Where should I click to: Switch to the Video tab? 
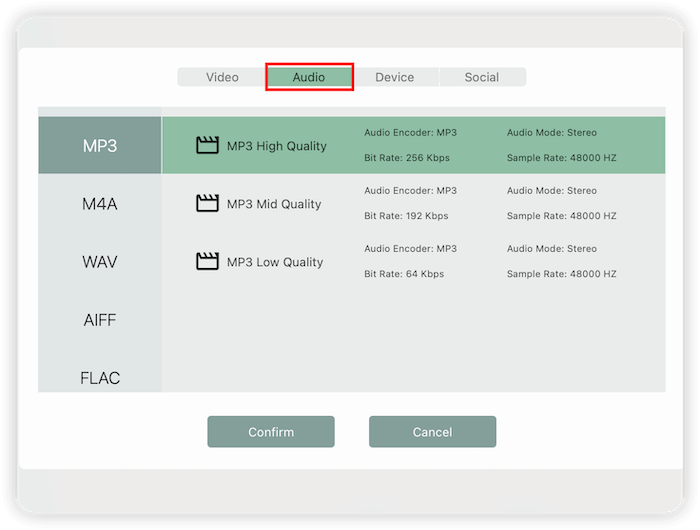(222, 77)
